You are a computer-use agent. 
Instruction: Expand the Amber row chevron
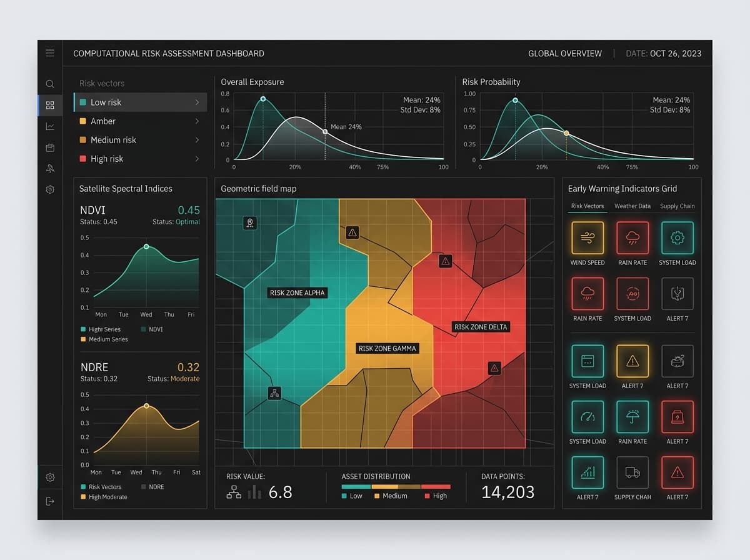click(197, 121)
